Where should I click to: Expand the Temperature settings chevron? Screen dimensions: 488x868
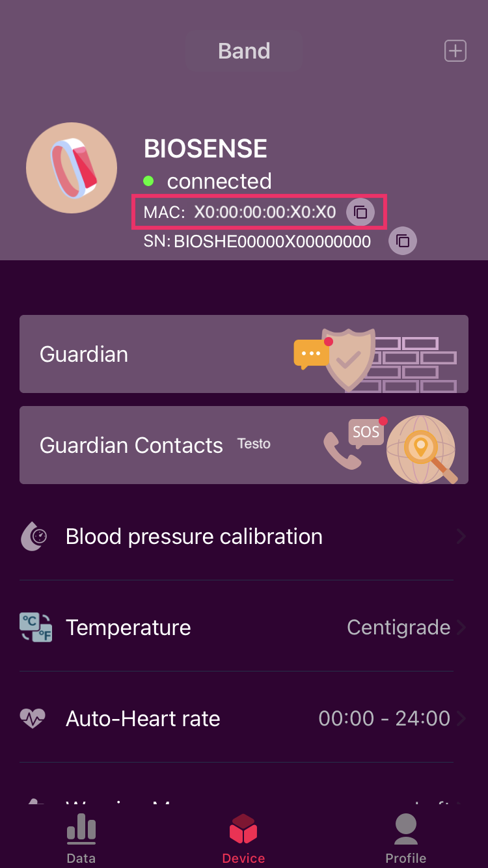click(461, 627)
